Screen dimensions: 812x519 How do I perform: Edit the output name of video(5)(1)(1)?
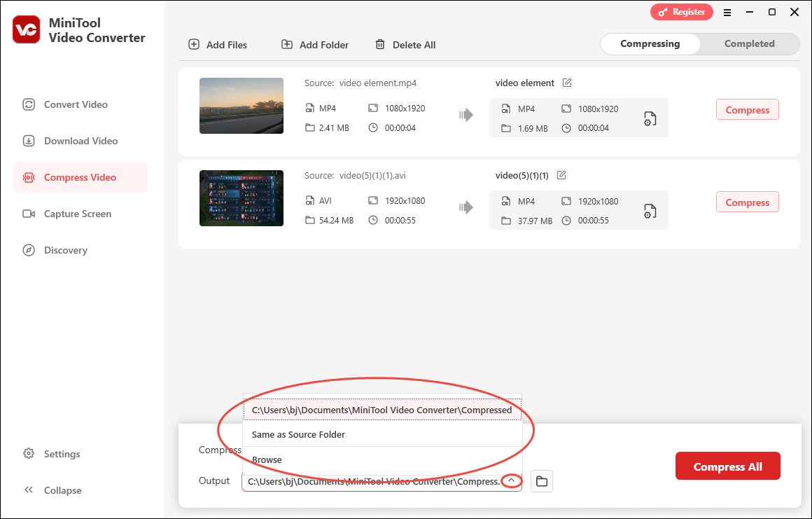point(561,175)
